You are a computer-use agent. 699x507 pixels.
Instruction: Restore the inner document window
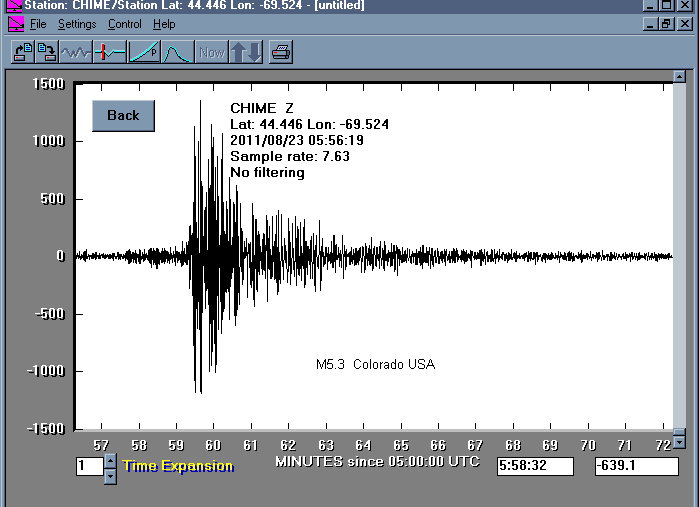click(x=667, y=24)
